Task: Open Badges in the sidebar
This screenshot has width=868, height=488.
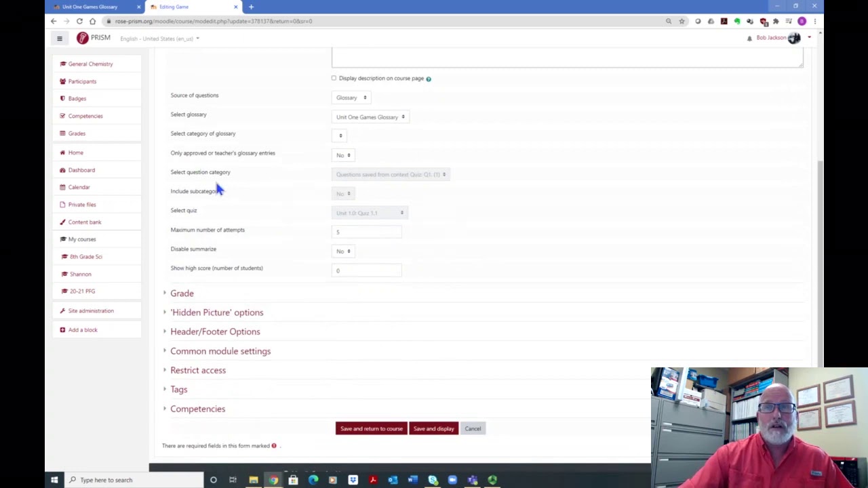Action: click(77, 98)
